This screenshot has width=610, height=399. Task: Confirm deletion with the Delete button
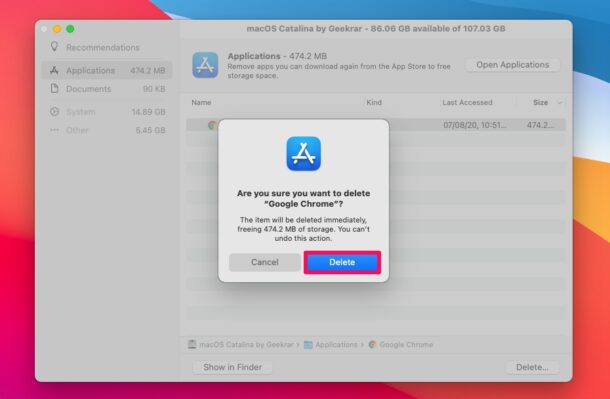(342, 262)
